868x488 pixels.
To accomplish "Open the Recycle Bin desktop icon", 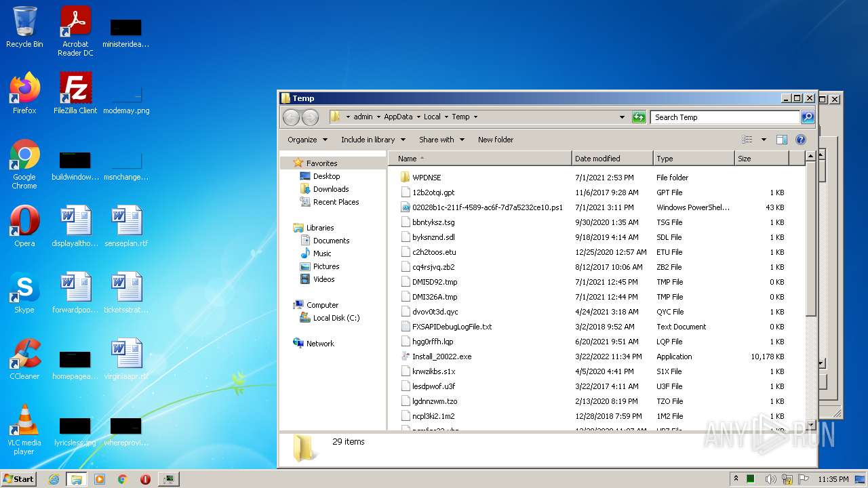I will 24,27.
